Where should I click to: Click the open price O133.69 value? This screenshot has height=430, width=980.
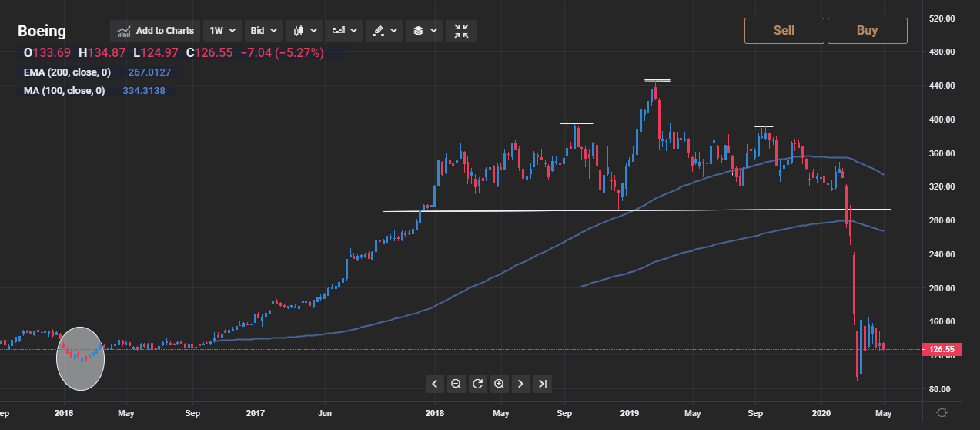coord(48,52)
